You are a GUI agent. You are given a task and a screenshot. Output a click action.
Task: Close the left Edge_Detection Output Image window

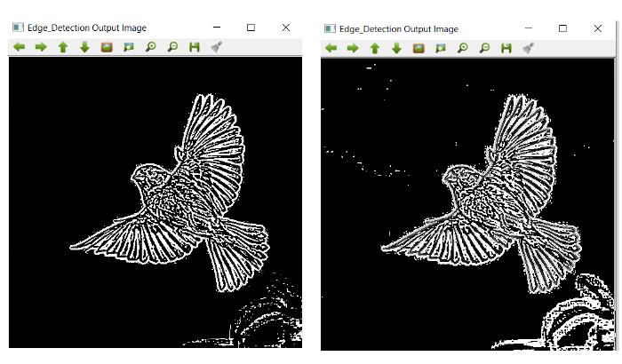coord(286,28)
